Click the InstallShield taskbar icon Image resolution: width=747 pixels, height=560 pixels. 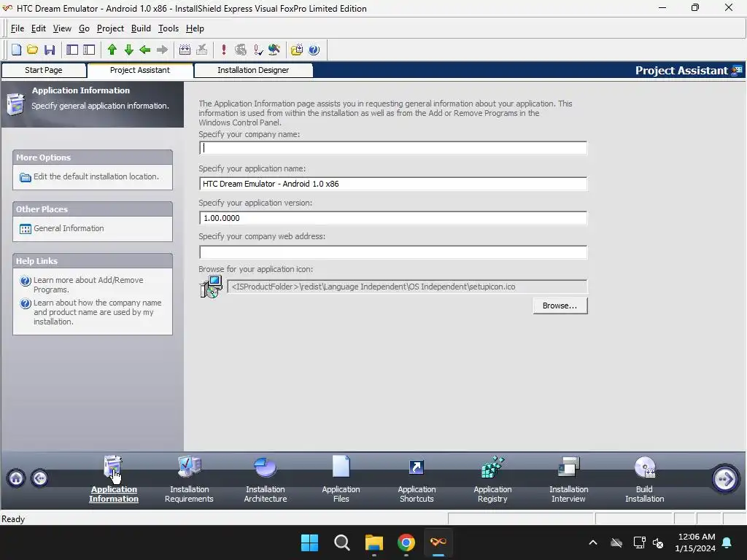click(438, 542)
